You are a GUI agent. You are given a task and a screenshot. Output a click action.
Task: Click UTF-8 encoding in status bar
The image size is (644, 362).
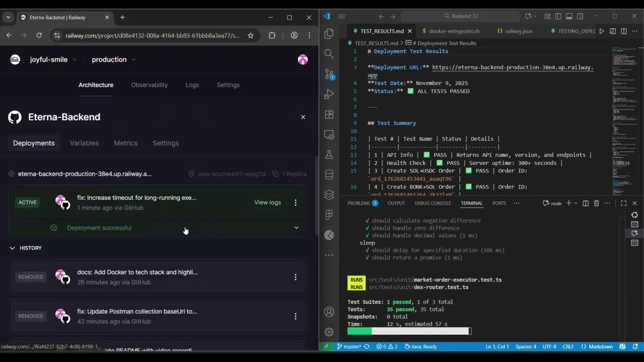tap(549, 346)
